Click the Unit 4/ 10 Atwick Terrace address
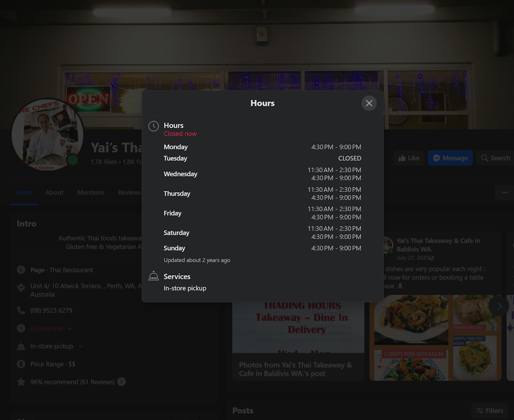514x420 pixels. [86, 290]
